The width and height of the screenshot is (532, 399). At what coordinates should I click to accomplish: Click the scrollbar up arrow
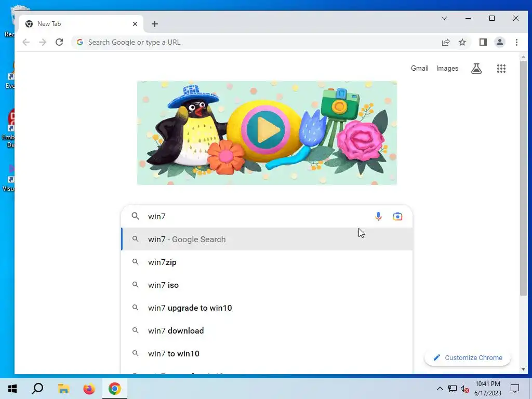point(523,57)
